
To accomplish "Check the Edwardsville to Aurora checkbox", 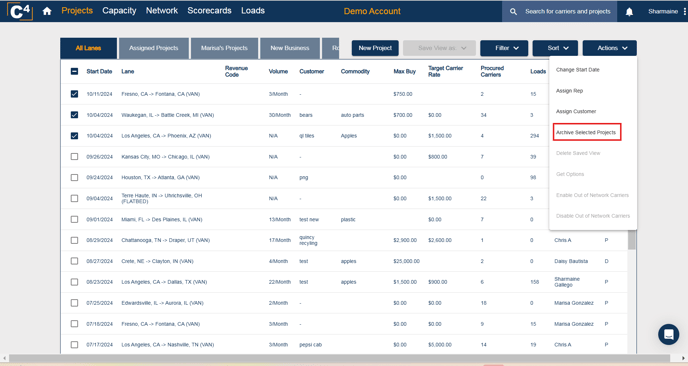I will (x=75, y=303).
